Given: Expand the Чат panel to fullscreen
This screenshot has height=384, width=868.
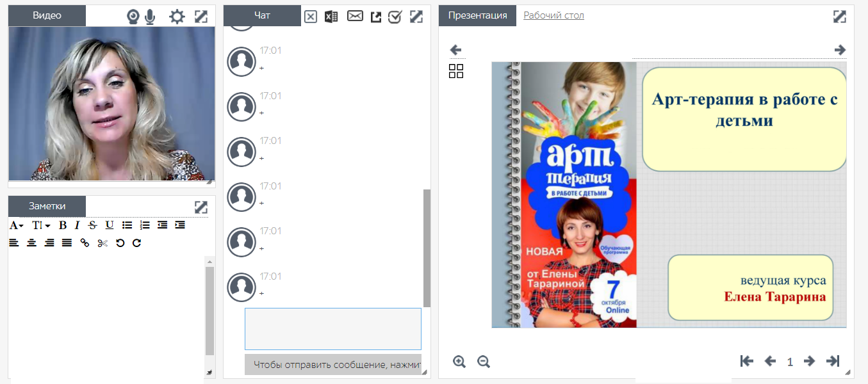Looking at the screenshot, I should (x=416, y=17).
